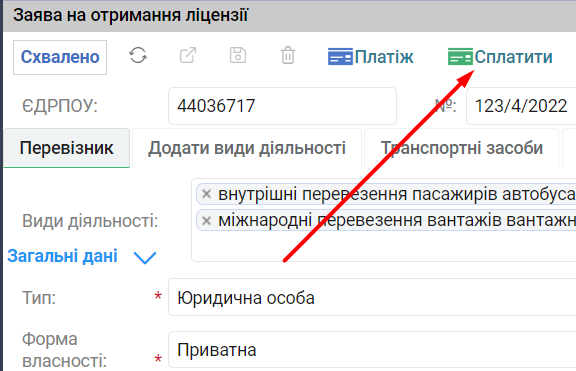
Task: Click the open-in-new-window export icon
Action: click(x=188, y=56)
